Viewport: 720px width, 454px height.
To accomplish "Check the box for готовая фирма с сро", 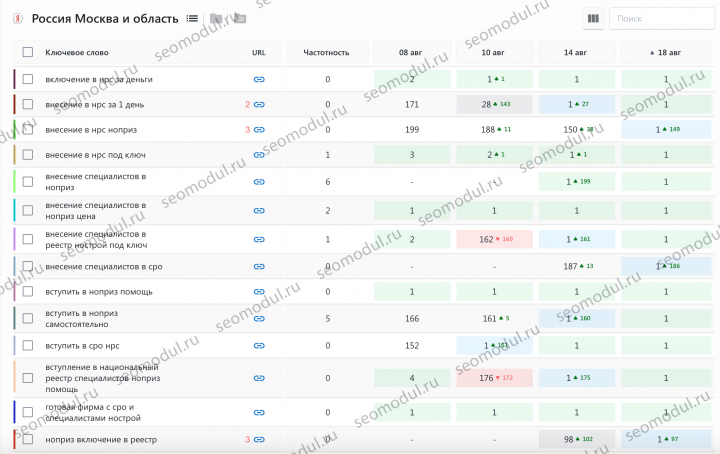I will tap(28, 412).
